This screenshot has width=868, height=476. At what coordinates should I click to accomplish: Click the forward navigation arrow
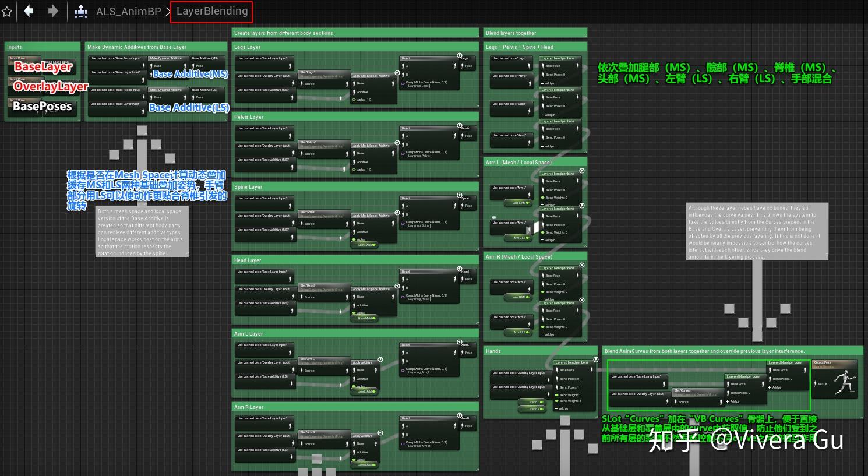52,11
